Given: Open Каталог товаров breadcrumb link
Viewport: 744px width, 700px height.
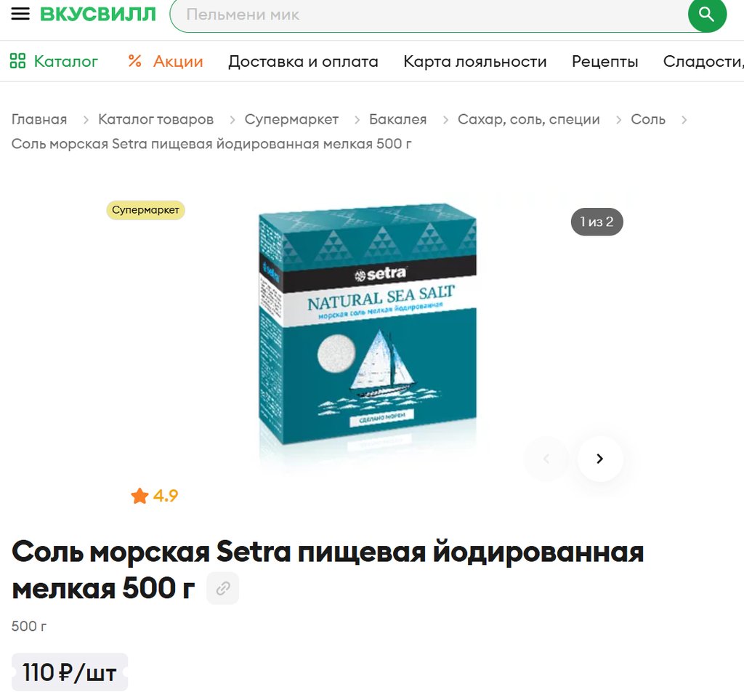Looking at the screenshot, I should click(155, 119).
